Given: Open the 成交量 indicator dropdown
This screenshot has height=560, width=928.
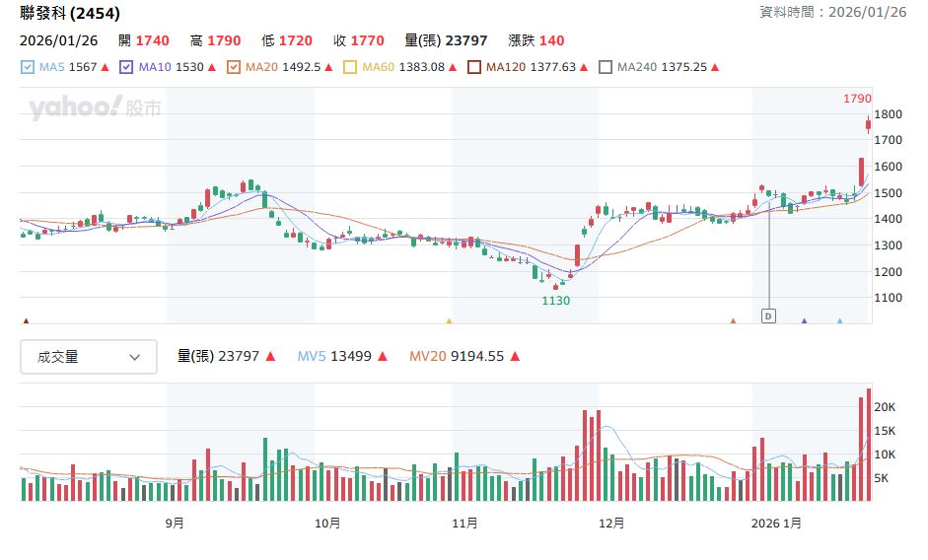Looking at the screenshot, I should point(89,357).
